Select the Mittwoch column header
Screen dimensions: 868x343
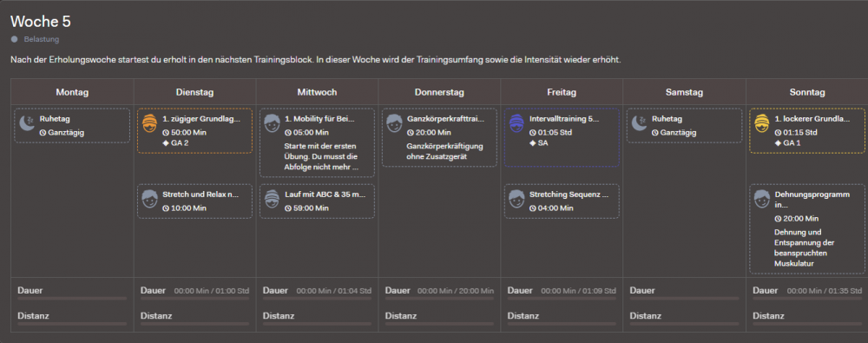coord(317,92)
